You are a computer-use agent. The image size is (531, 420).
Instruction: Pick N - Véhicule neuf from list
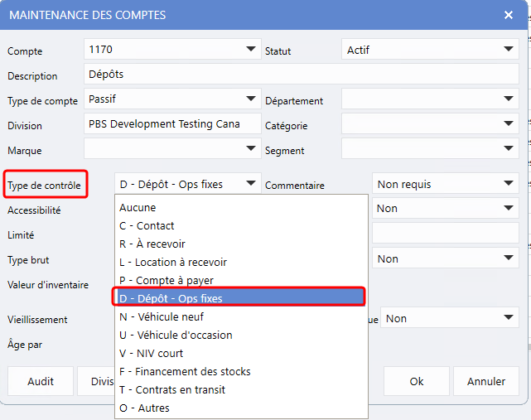(x=241, y=316)
